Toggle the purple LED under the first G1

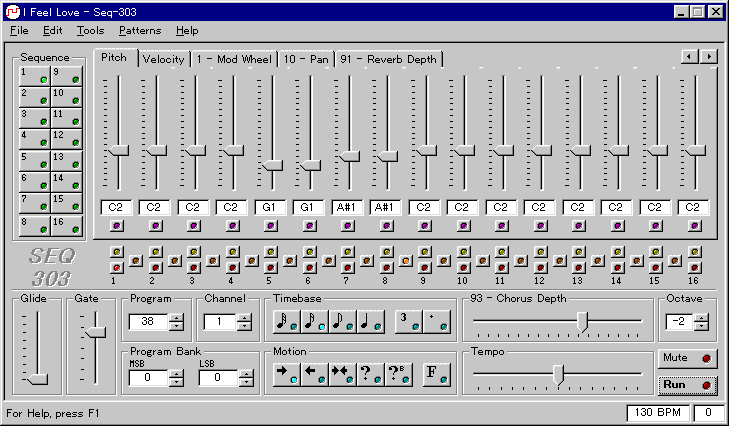[x=271, y=226]
